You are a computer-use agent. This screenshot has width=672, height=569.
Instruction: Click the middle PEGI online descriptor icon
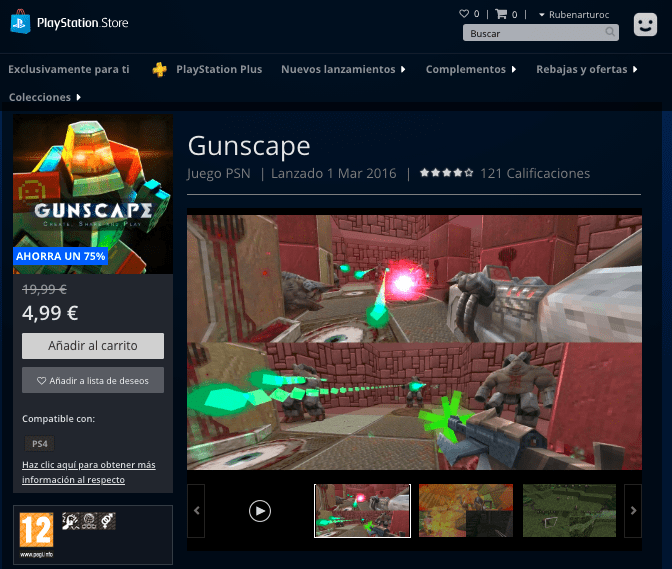(89, 521)
